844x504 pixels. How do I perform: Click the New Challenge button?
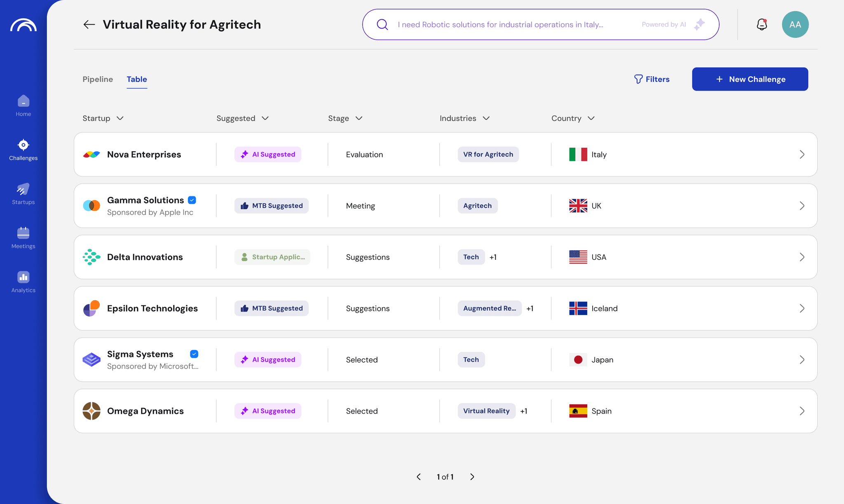click(750, 79)
